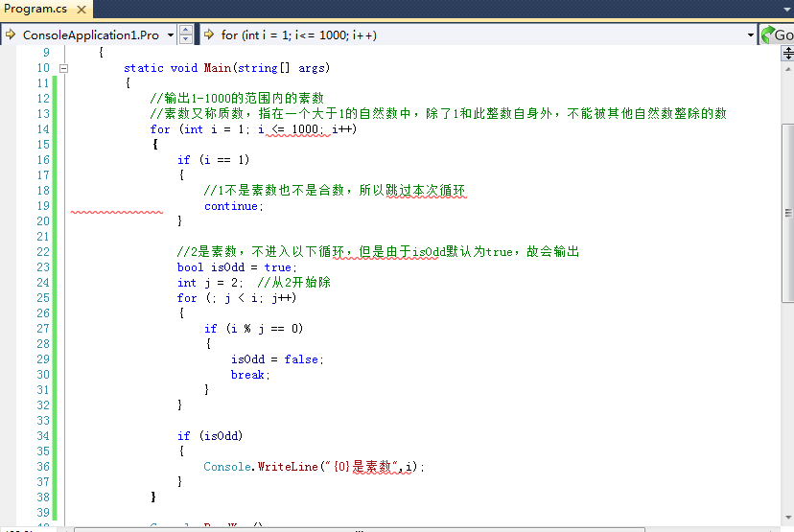Click the 'int j = 2;' statement
Image resolution: width=794 pixels, height=532 pixels.
click(x=210, y=283)
